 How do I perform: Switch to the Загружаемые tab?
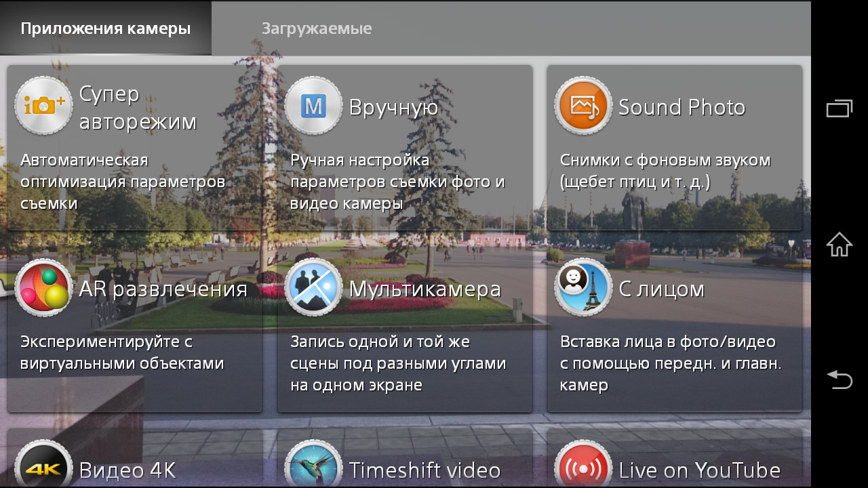pos(317,28)
